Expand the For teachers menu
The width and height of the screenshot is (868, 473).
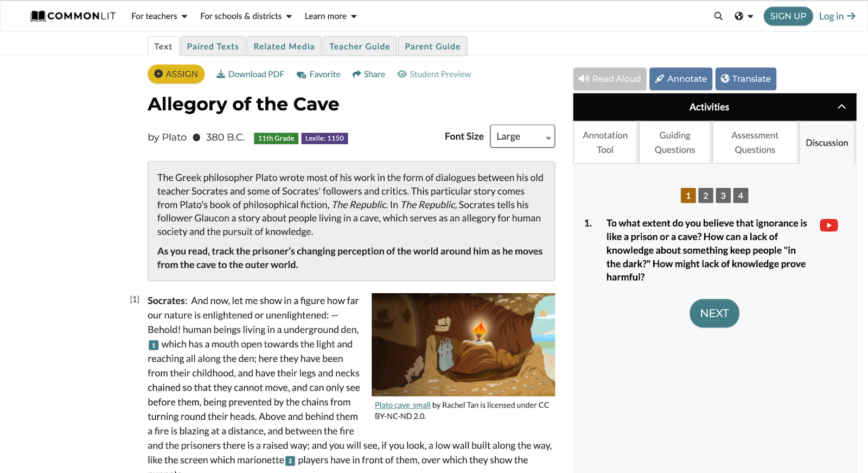(159, 16)
